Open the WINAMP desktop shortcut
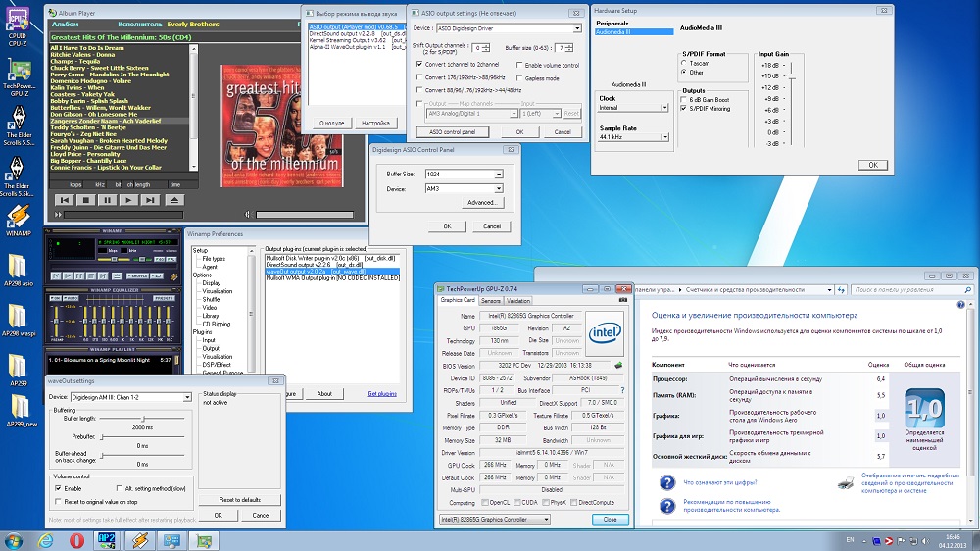Viewport: 980px width, 551px height. coord(18,218)
